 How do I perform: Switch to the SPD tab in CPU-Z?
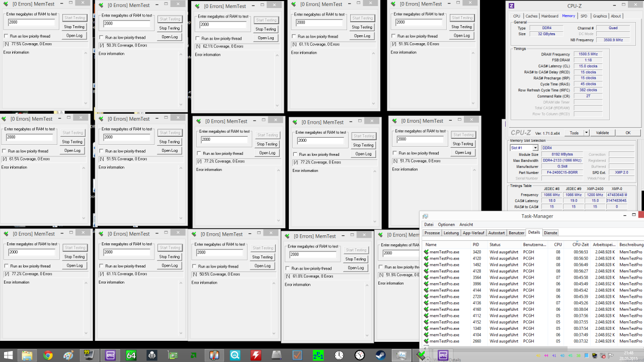[x=584, y=16]
